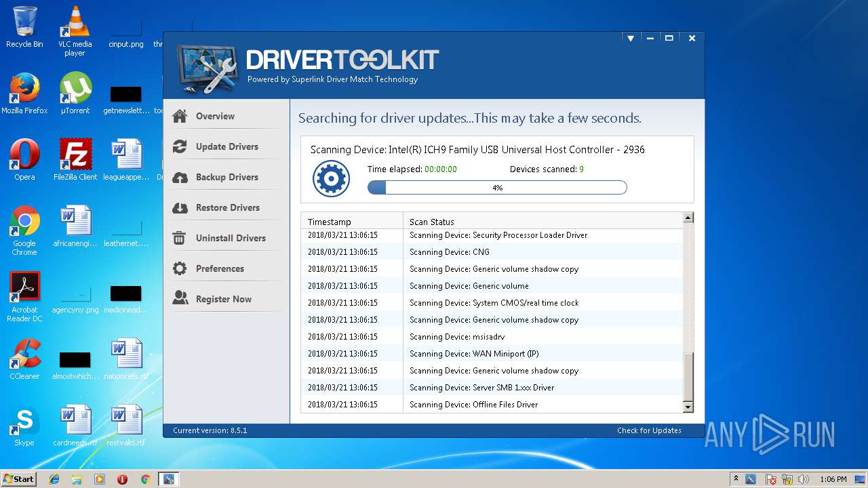Click the Backup Drivers cloud icon
Image resolution: width=868 pixels, height=488 pixels.
tap(180, 177)
